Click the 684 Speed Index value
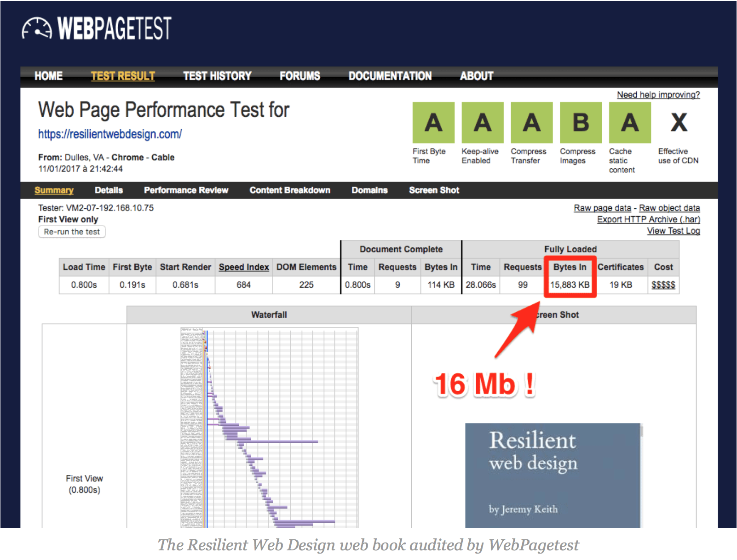 [x=244, y=285]
